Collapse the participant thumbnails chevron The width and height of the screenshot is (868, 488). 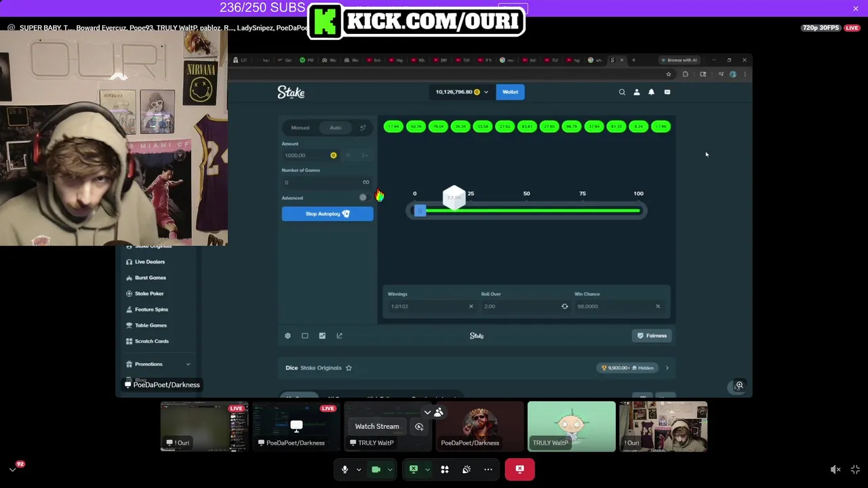coord(427,412)
